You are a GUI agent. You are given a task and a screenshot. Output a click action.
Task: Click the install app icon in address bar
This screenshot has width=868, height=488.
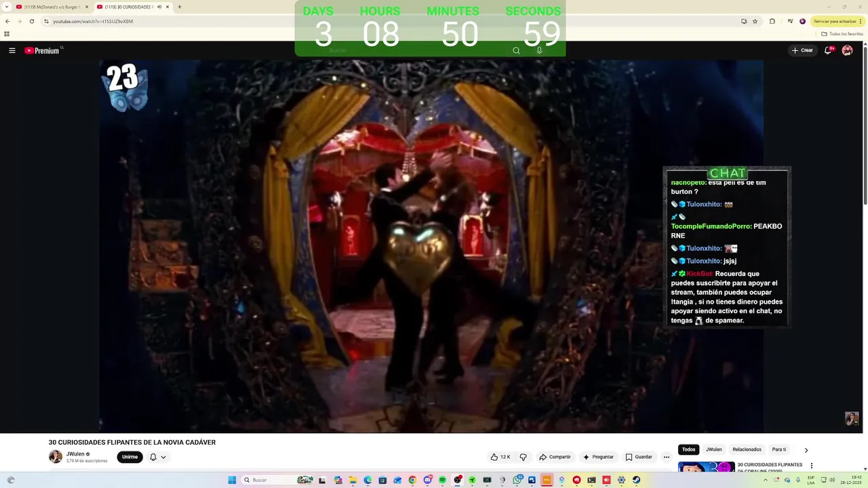coord(744,21)
